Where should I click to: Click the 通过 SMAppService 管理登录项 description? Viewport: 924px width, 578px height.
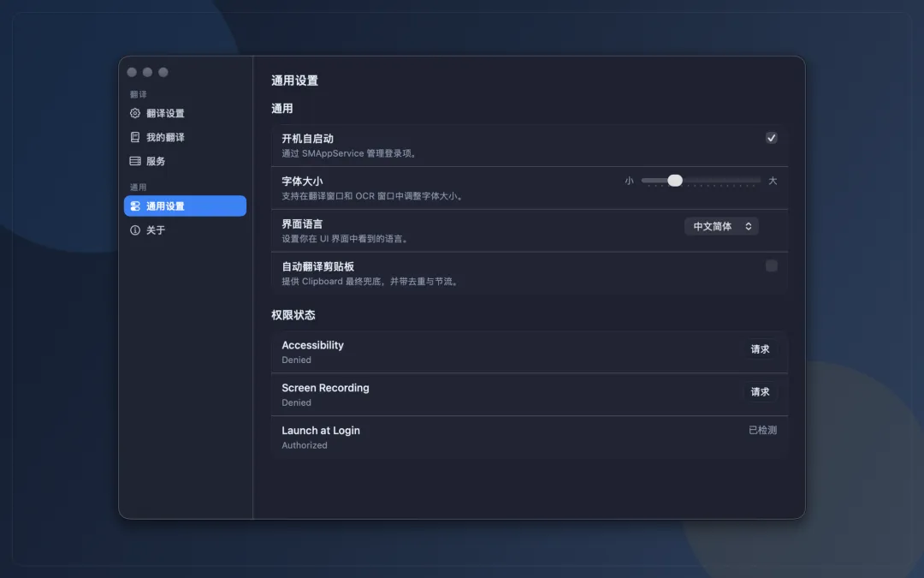pyautogui.click(x=349, y=153)
